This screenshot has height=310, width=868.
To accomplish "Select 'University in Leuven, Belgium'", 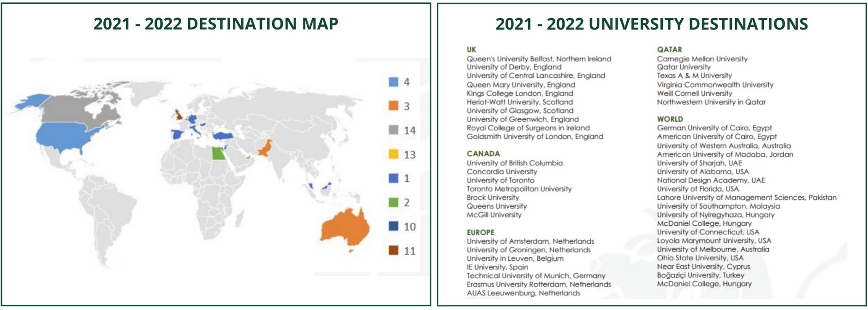I will click(x=515, y=259).
